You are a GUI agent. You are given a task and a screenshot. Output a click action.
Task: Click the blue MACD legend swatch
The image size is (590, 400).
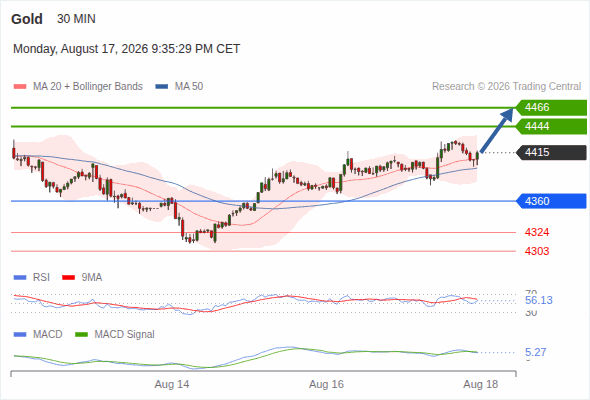coord(20,335)
